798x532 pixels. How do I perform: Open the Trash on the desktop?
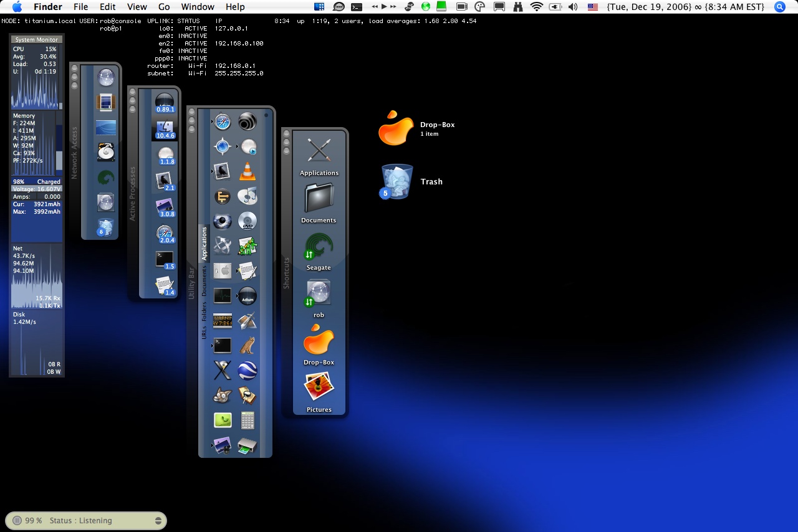tap(397, 181)
